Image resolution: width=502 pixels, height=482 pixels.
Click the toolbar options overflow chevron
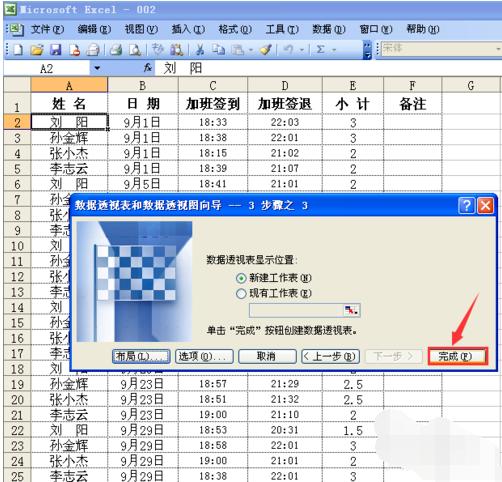tap(367, 50)
